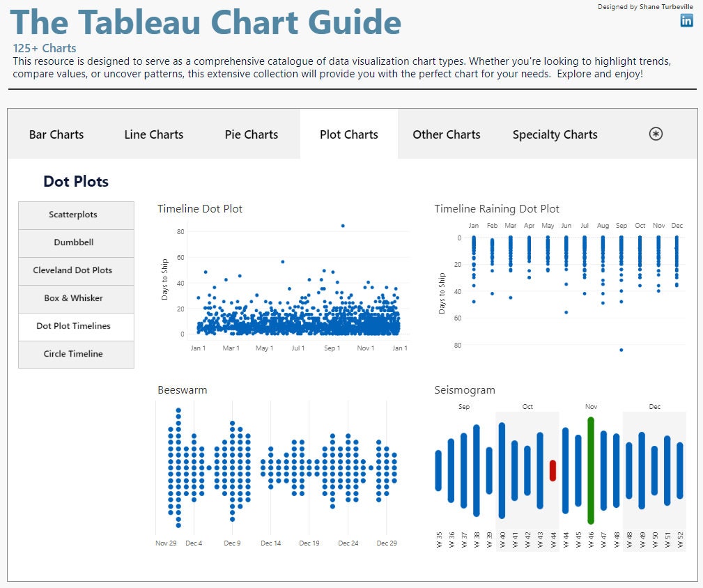Open the Pie Charts tab

[x=251, y=134]
